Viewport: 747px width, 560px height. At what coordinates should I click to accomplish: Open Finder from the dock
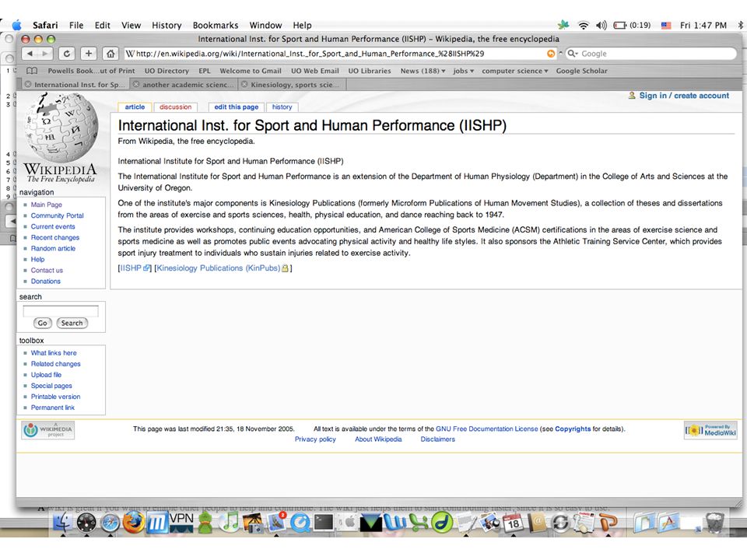pos(62,523)
